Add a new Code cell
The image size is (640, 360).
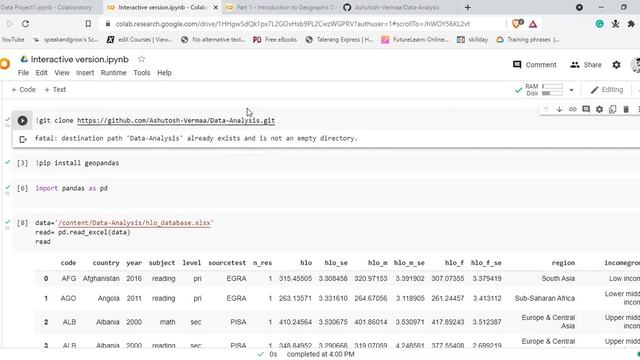(x=24, y=89)
